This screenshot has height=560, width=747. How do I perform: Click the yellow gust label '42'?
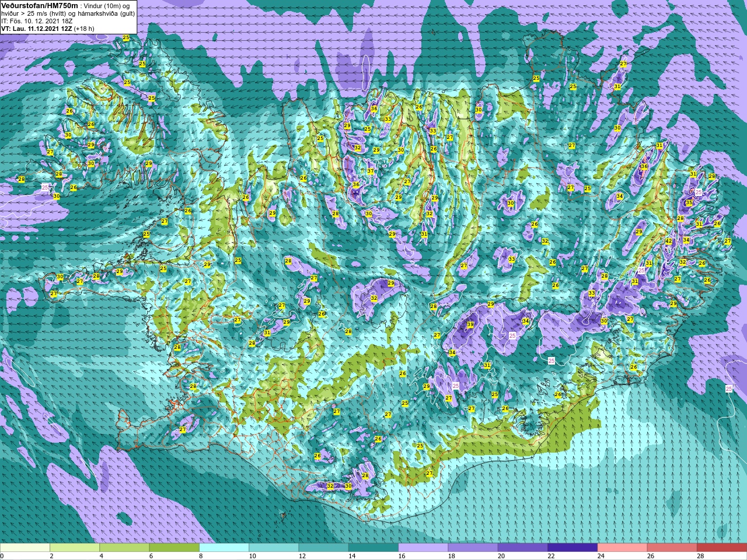point(669,242)
